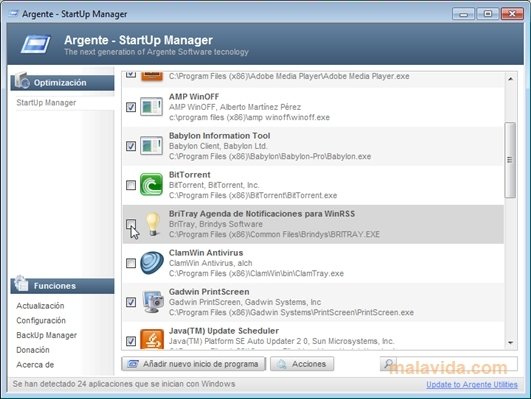Click the Babylon Information Tool icon
531x399 pixels.
pyautogui.click(x=151, y=146)
